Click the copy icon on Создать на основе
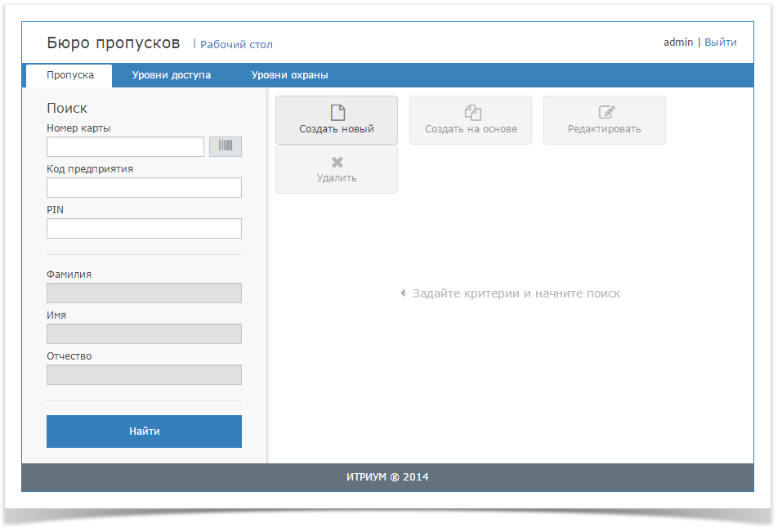782x532 pixels. tap(471, 113)
